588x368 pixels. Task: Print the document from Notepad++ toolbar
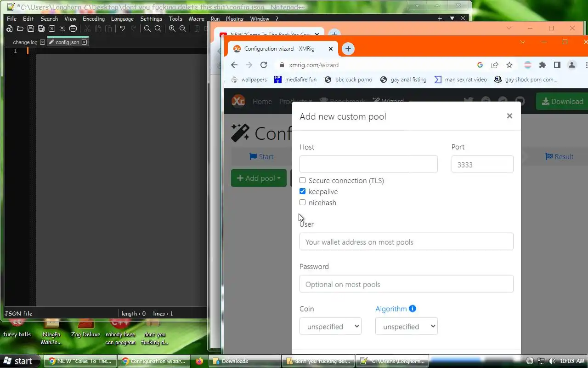73,29
